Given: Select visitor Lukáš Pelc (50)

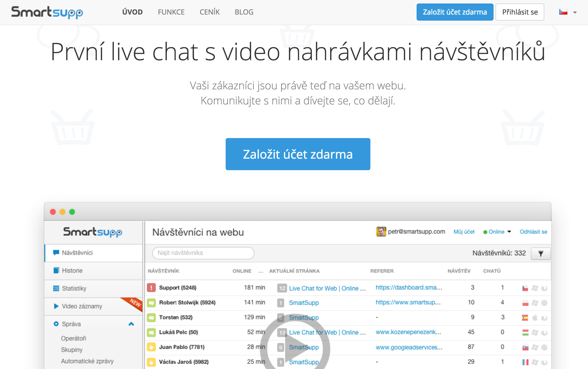Looking at the screenshot, I should [178, 332].
